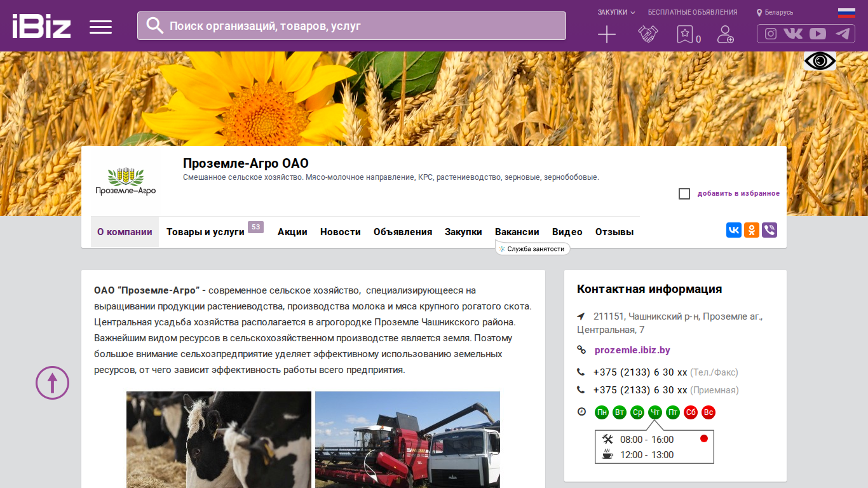
Task: Select the Пт day circle
Action: [673, 412]
